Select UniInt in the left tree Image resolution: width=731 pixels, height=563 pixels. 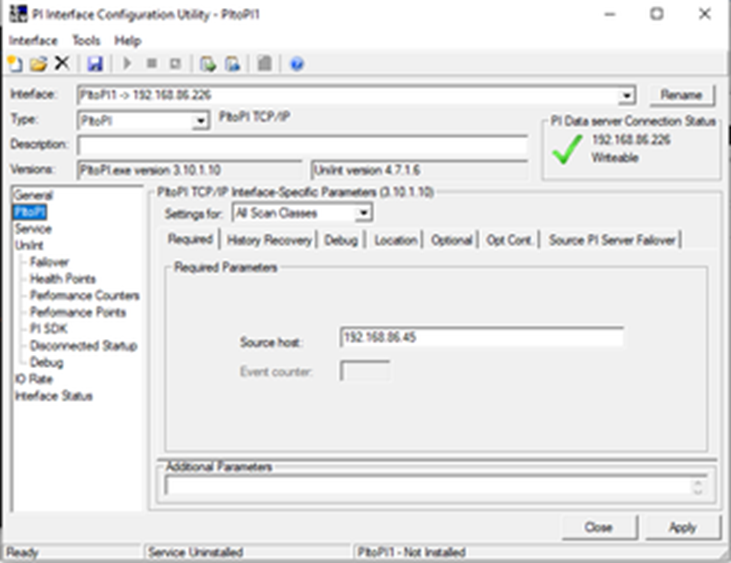[x=29, y=245]
